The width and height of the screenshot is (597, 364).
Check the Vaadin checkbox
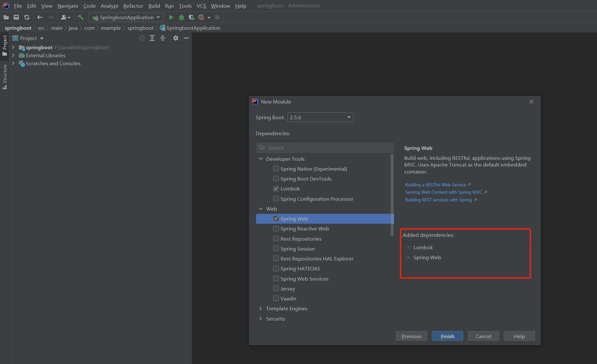point(276,298)
